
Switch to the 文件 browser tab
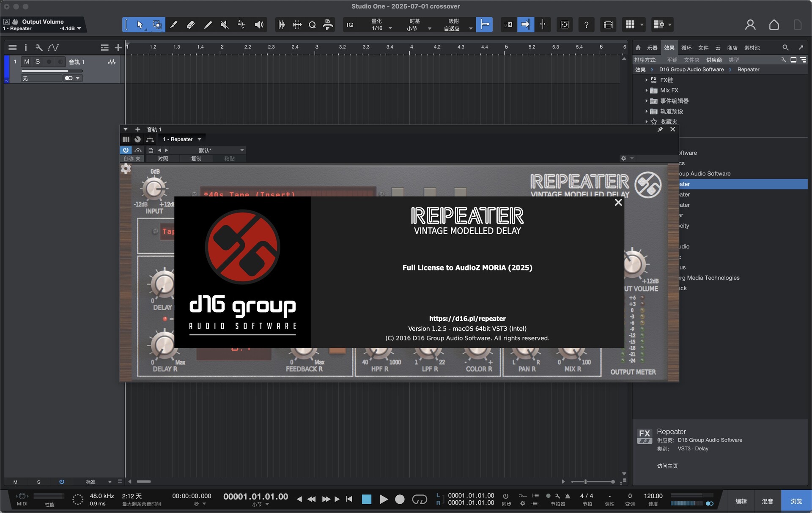703,48
